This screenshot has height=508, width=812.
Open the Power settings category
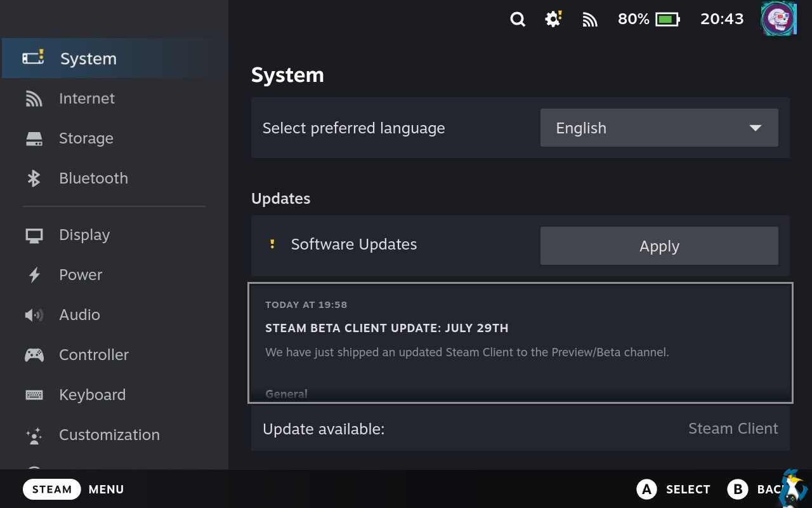pyautogui.click(x=114, y=275)
